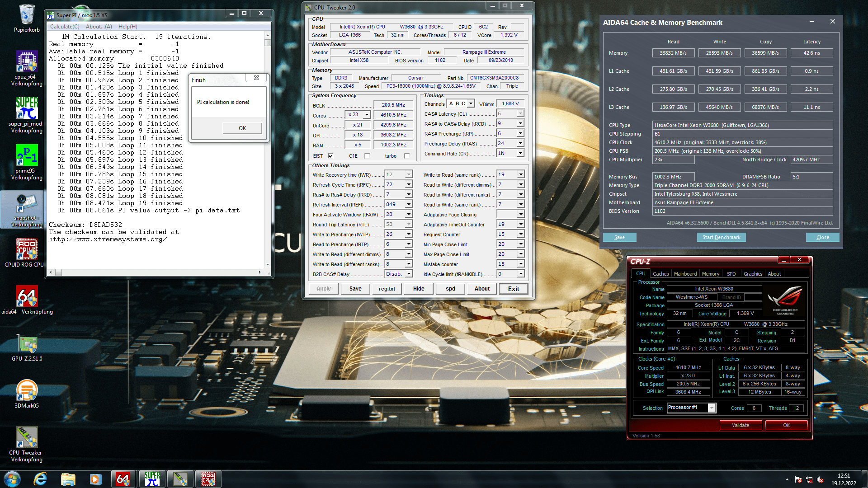
Task: Open the GPU-Z.2.51.0 desktop icon
Action: pos(27,347)
